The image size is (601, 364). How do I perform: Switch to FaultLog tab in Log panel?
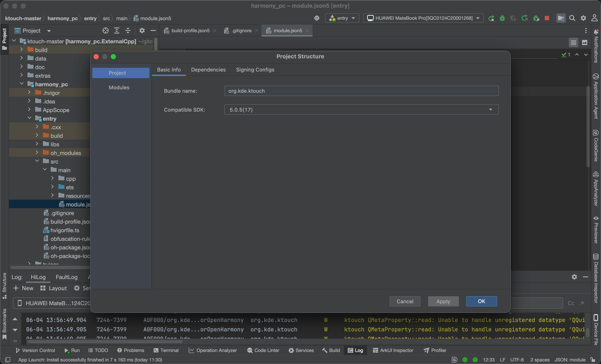(x=66, y=277)
